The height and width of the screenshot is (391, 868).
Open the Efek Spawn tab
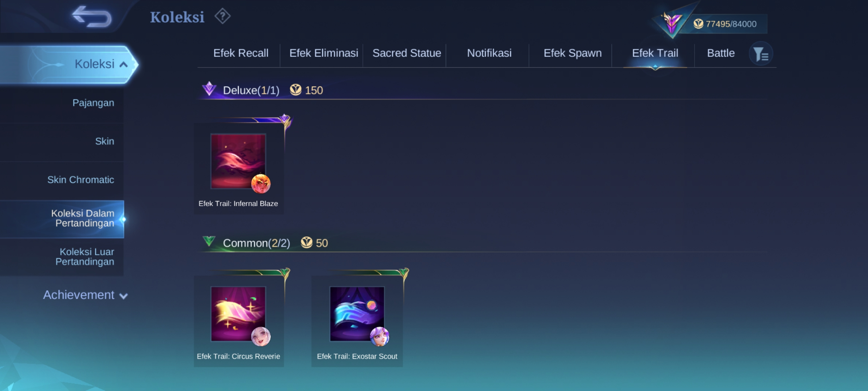point(573,53)
